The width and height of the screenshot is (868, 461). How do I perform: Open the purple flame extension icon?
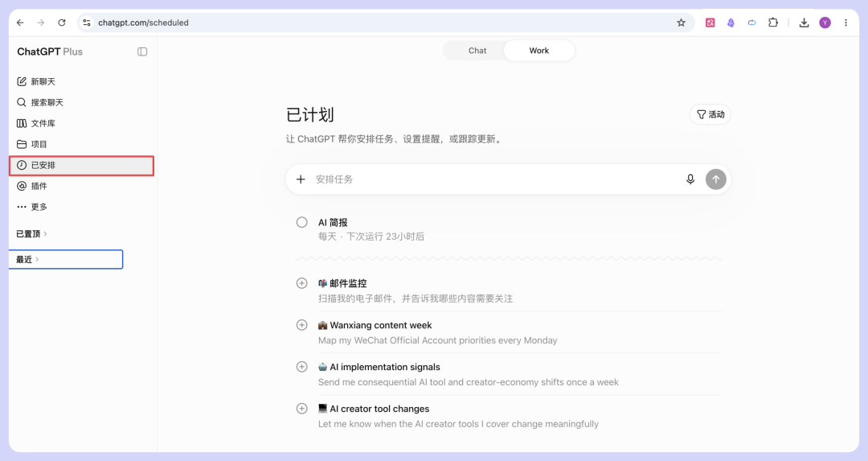(x=731, y=23)
